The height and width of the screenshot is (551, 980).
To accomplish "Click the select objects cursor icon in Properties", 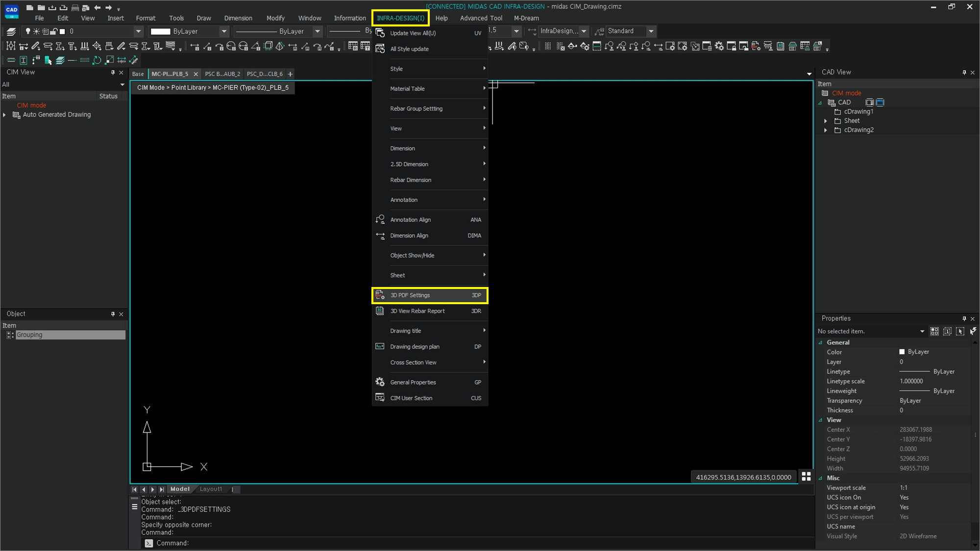I will (960, 332).
